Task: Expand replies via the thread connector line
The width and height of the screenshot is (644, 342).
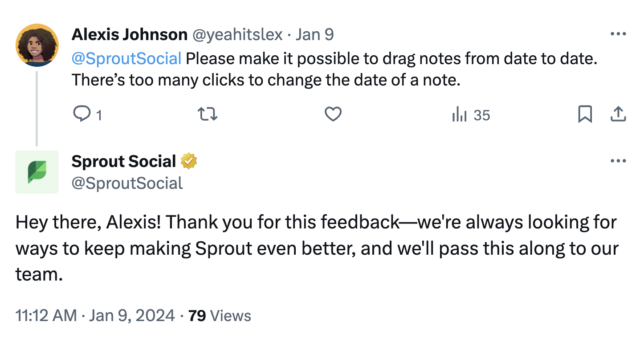Action: click(37, 107)
